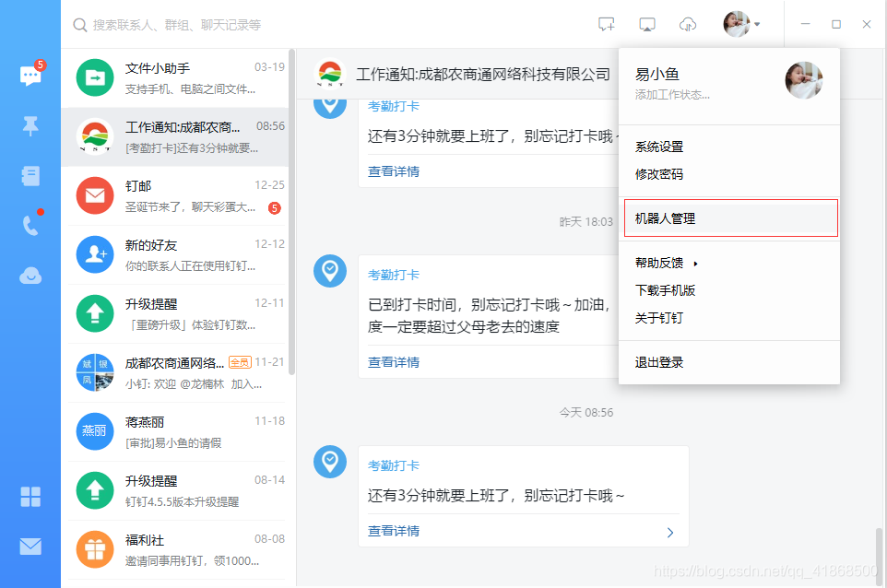Image resolution: width=887 pixels, height=588 pixels.
Task: Open 查看详情 link in the top message
Action: (x=394, y=171)
